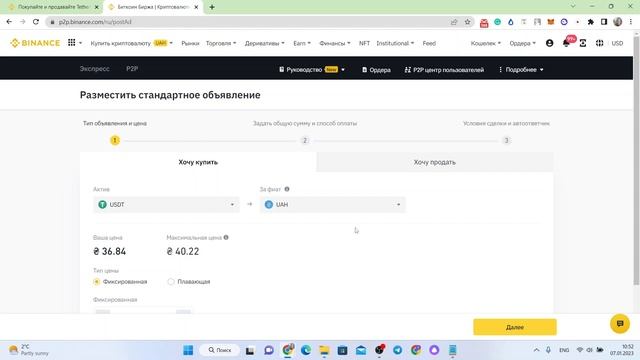Open the apps grid menu icon
The width and height of the screenshot is (640, 360).
(x=71, y=42)
